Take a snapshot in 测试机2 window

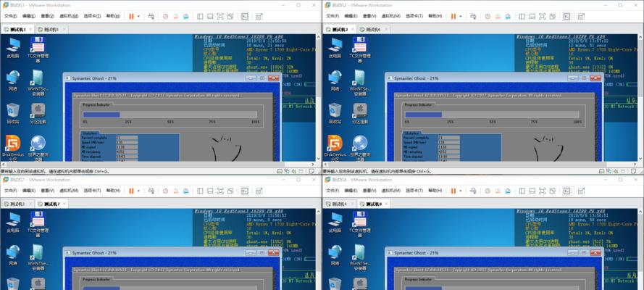tap(488, 17)
